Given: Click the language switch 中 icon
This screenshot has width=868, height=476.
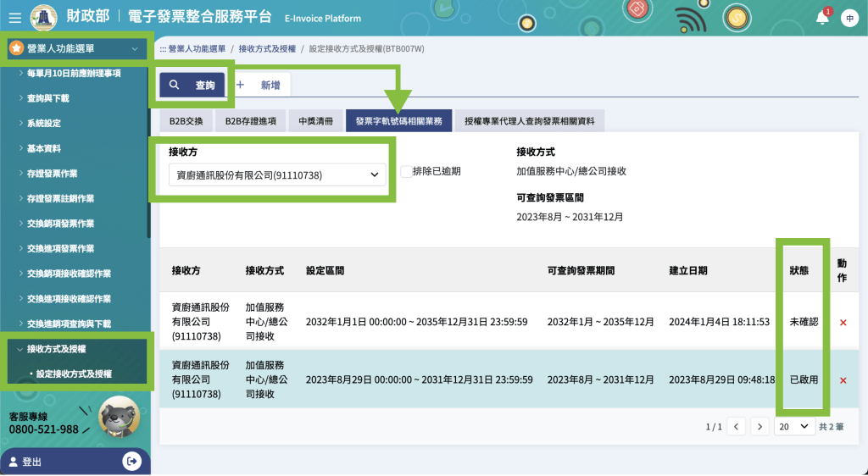Looking at the screenshot, I should point(849,19).
